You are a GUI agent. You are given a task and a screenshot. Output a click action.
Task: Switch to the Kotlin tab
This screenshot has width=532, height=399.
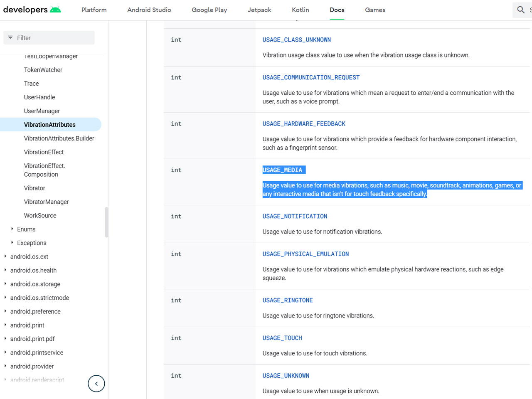[x=300, y=10]
